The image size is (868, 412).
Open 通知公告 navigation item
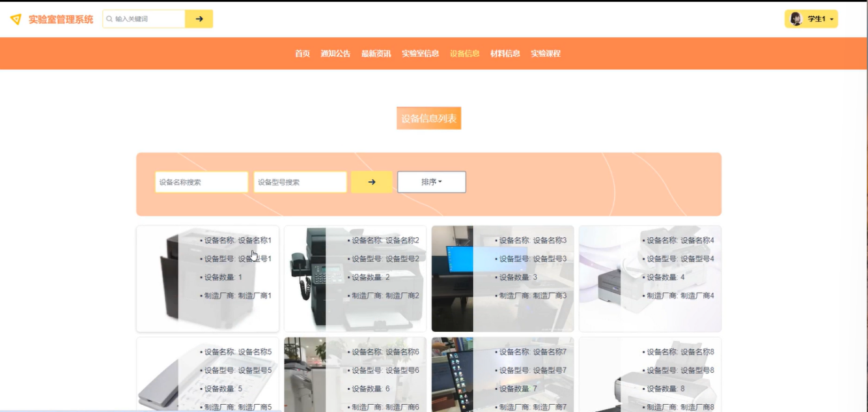point(335,53)
